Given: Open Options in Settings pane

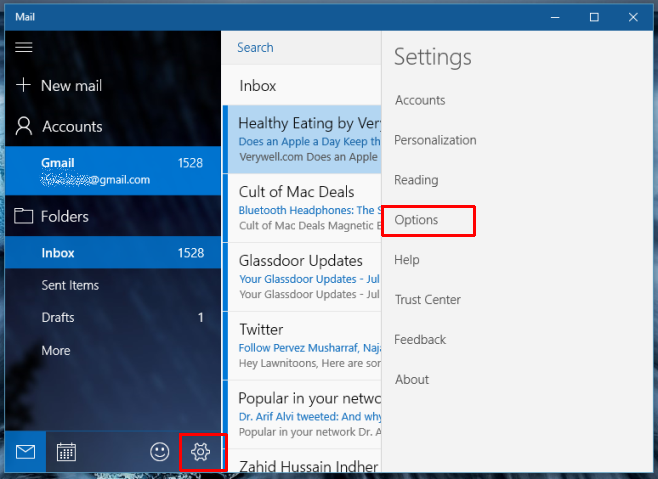Looking at the screenshot, I should coord(416,220).
